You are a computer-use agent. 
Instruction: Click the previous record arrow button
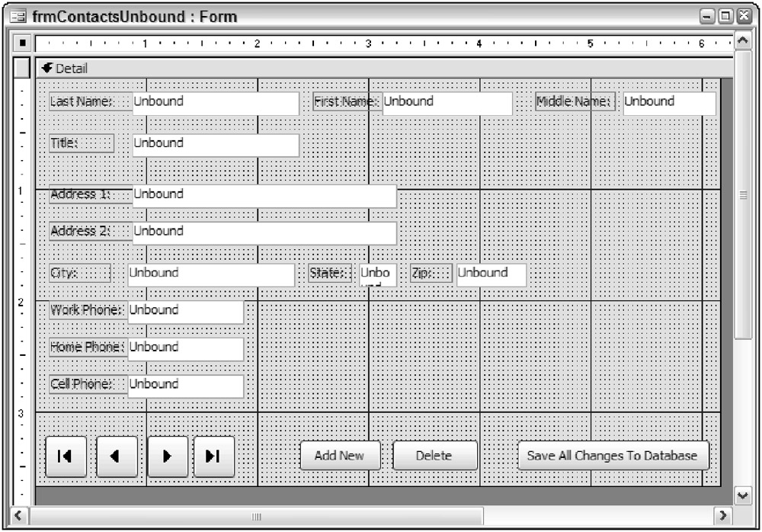[117, 457]
